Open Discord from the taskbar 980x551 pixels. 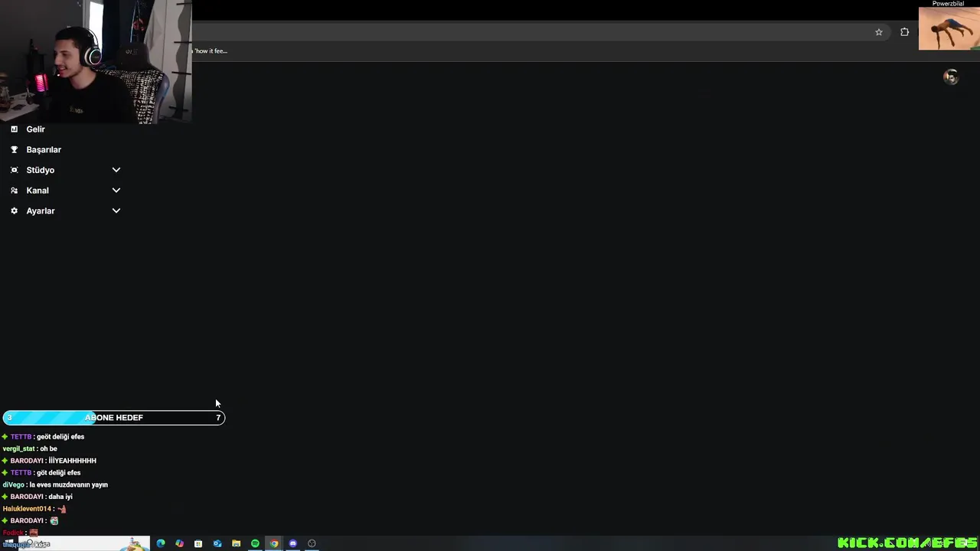pyautogui.click(x=292, y=543)
